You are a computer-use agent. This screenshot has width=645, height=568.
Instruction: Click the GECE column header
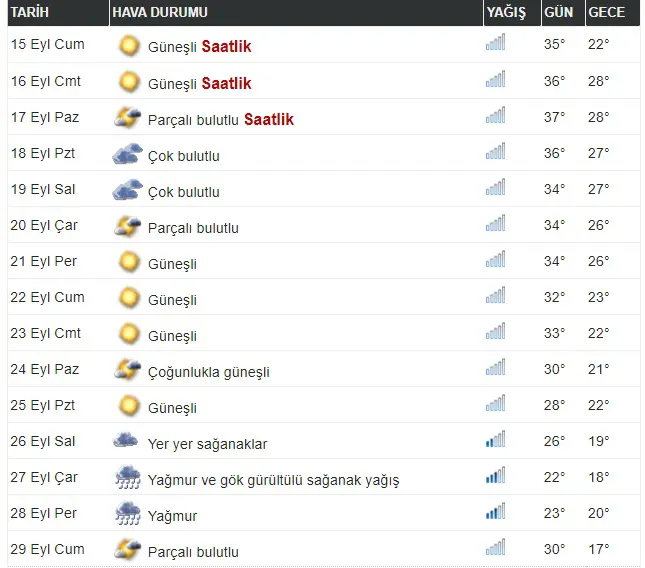click(x=606, y=12)
